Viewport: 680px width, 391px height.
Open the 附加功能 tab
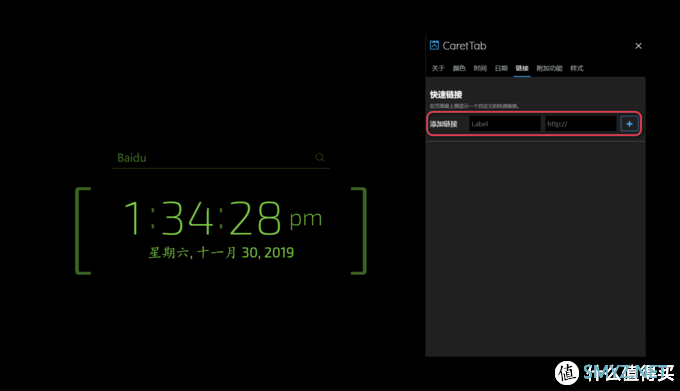tap(549, 68)
